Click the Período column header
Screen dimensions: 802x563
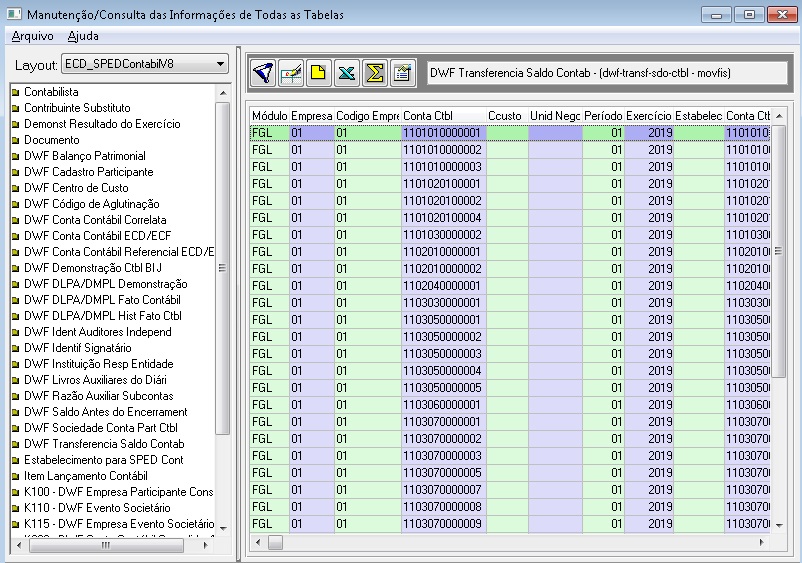pos(603,116)
